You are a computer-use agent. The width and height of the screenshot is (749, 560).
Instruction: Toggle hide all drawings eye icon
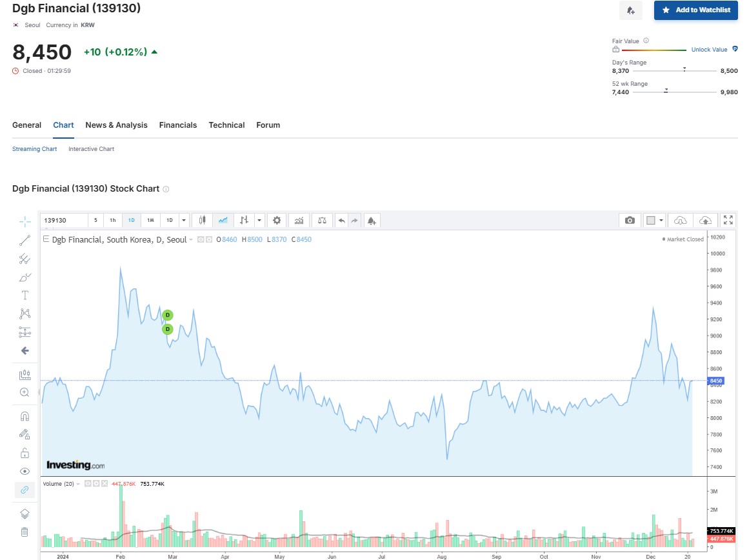click(25, 471)
